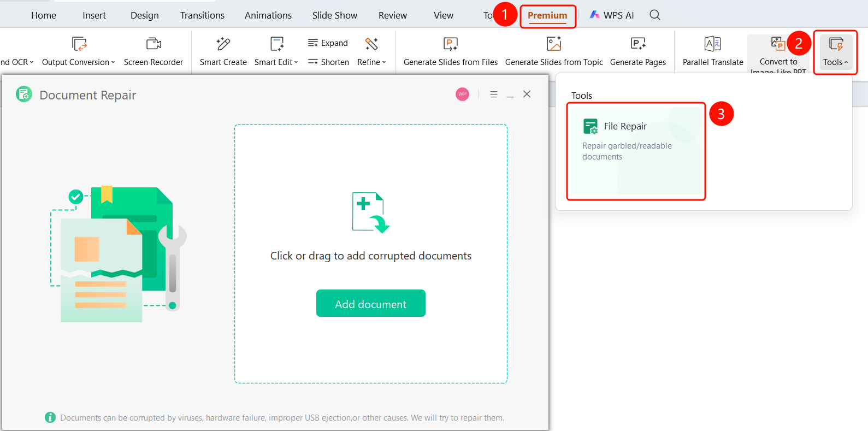Click the Expand text tool
Viewport: 868px width, 431px height.
[x=328, y=43]
